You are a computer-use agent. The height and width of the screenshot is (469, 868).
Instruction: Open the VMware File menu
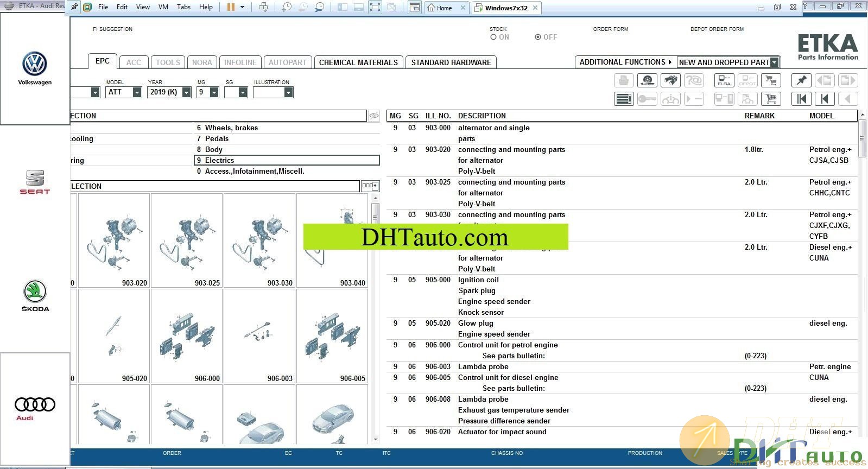point(103,7)
